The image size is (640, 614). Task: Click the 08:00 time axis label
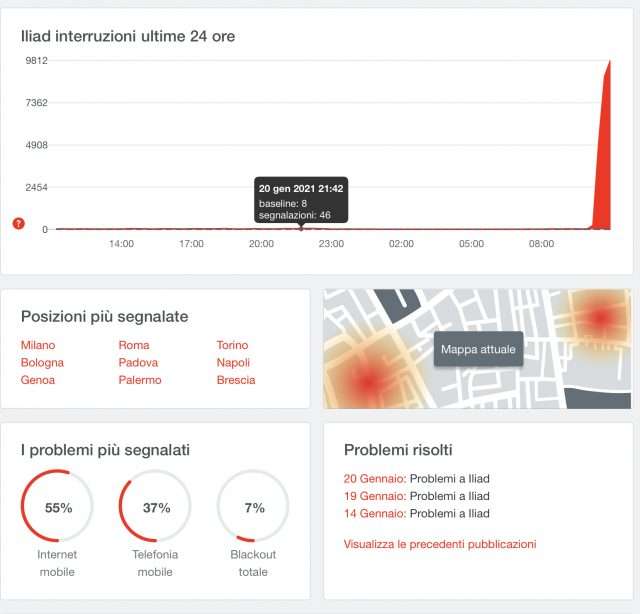coord(541,244)
